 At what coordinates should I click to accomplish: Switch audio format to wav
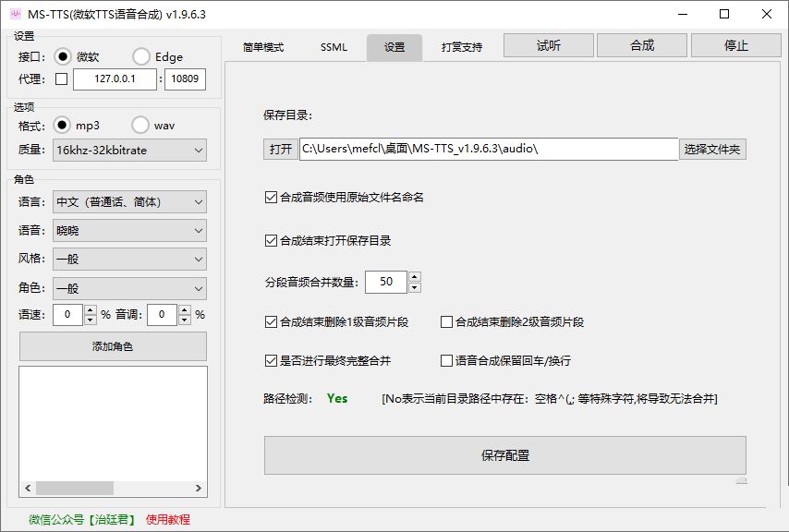[x=140, y=124]
